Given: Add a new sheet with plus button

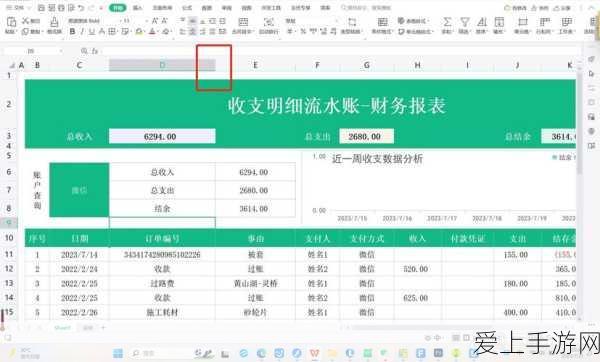Looking at the screenshot, I should tap(103, 328).
